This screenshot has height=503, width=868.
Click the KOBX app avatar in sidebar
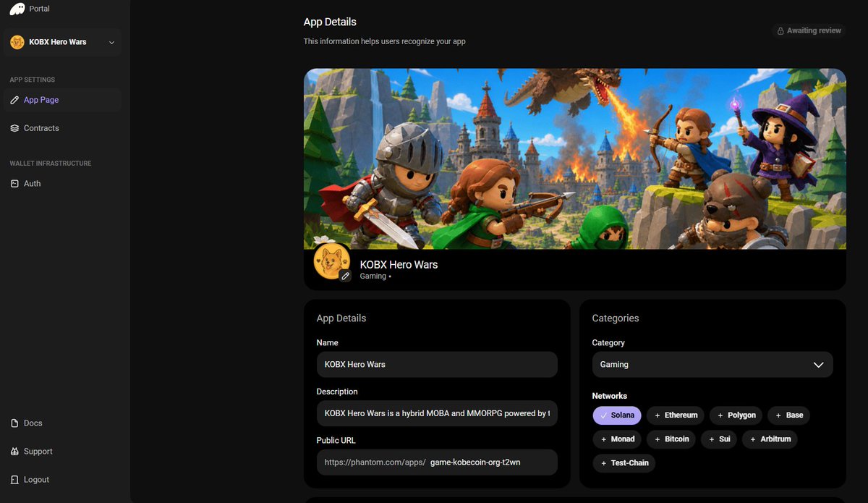[x=17, y=42]
